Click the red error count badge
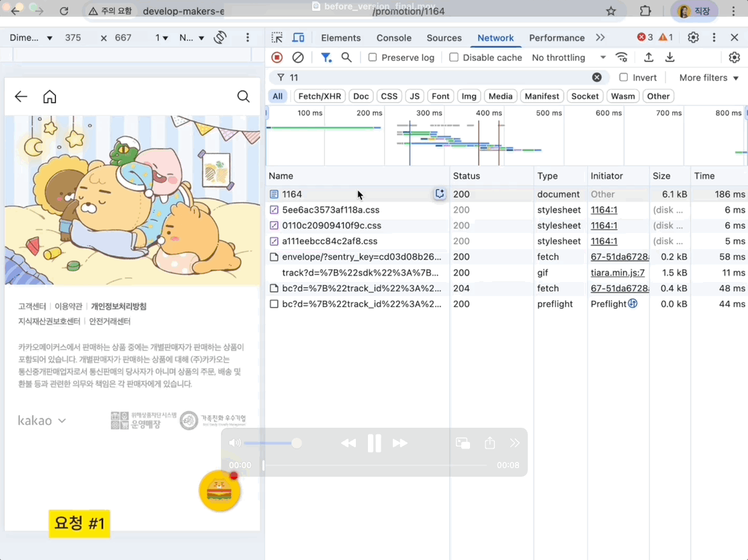 (645, 37)
